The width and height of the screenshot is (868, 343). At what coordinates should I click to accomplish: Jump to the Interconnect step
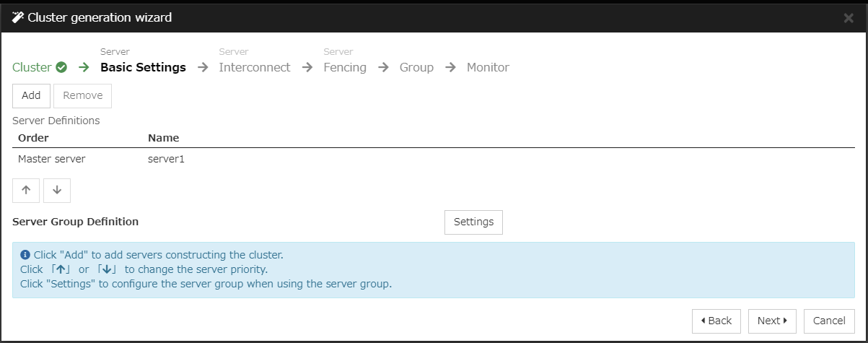[254, 67]
